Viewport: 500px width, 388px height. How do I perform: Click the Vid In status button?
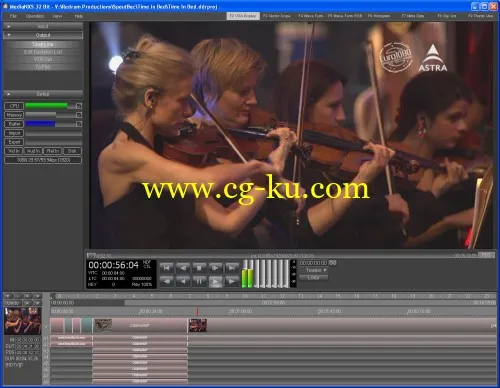14,151
